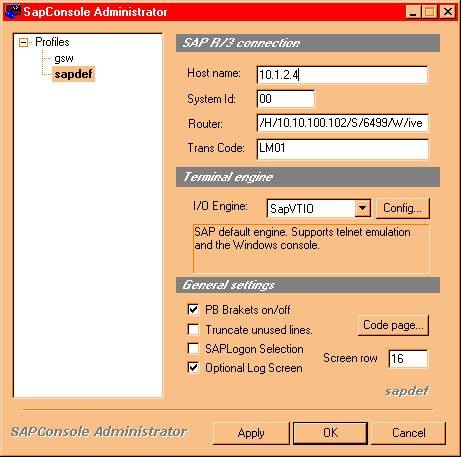Viewport: 461px width, 457px height.
Task: Enable Truncate unused lines checkbox
Action: click(x=193, y=329)
